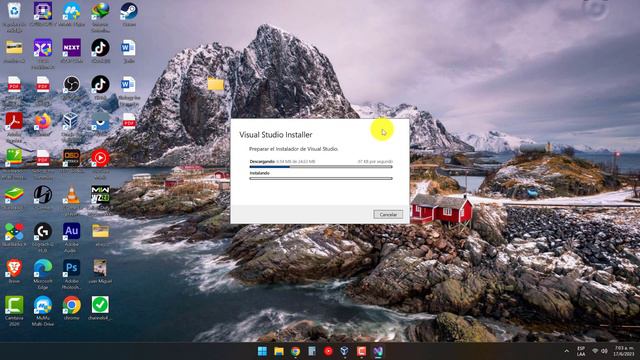Open the Windows Start menu
640x360 pixels.
point(262,351)
